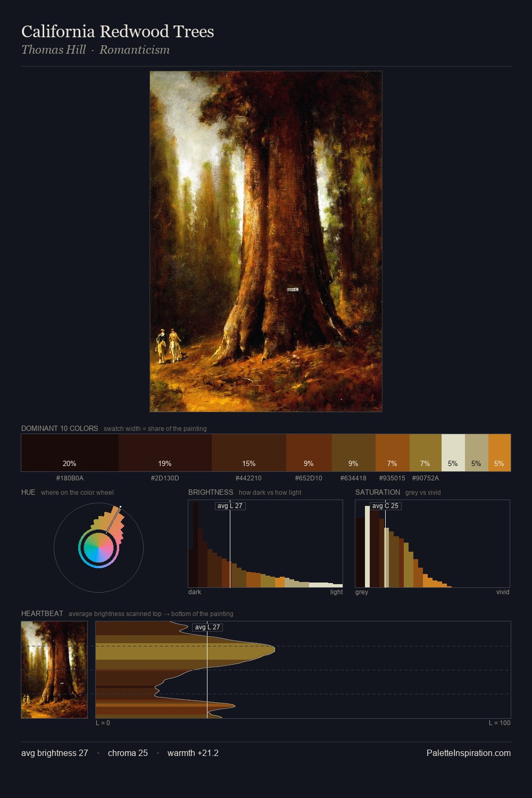Click the orange 5% swatch at the end
The height and width of the screenshot is (798, 532).
[500, 453]
